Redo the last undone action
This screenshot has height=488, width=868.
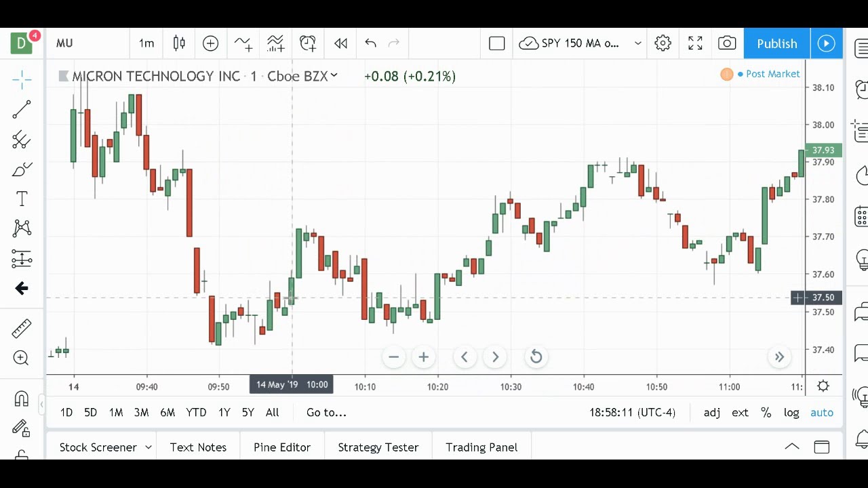394,43
